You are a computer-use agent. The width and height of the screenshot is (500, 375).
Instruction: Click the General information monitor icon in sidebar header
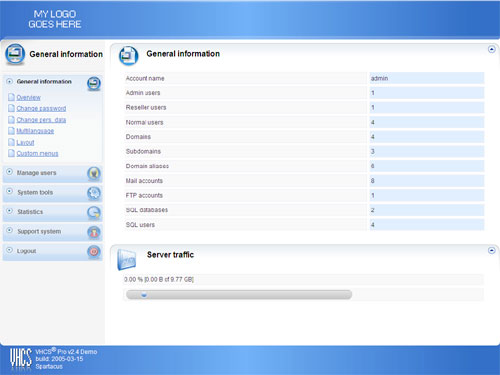point(15,54)
